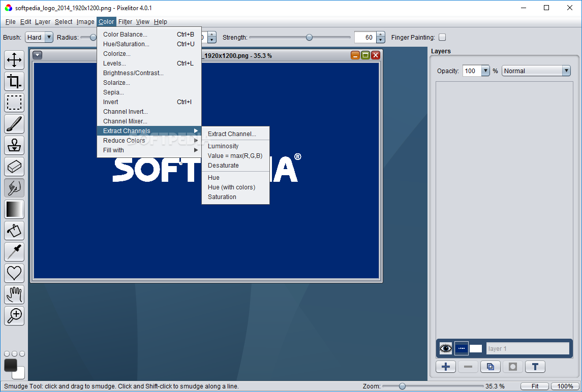Close the inner image window

pyautogui.click(x=376, y=55)
